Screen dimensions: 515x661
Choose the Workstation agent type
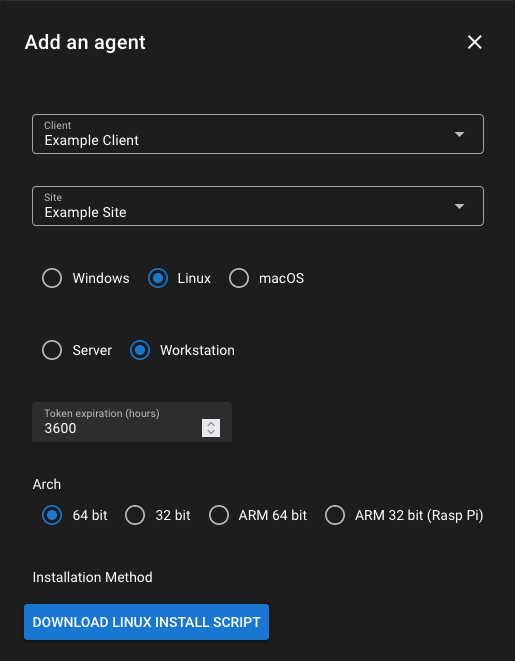pyautogui.click(x=140, y=350)
